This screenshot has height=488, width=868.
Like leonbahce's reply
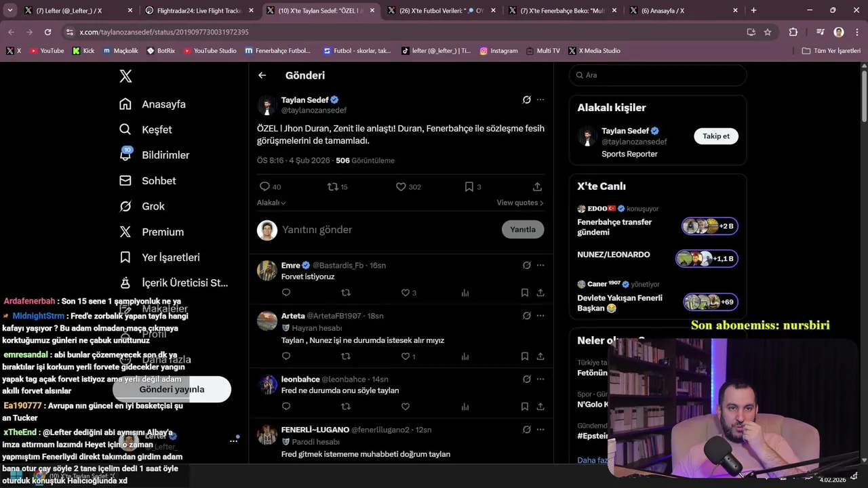(x=405, y=407)
